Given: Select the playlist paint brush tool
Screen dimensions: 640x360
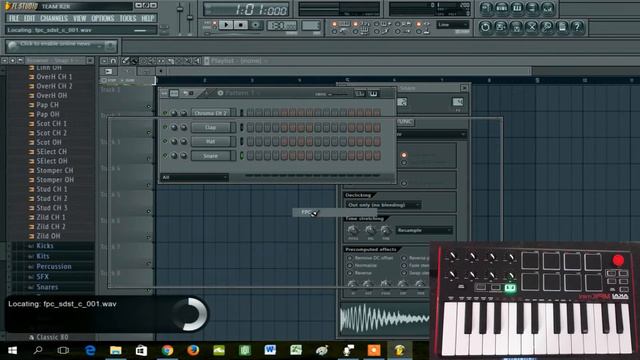Looking at the screenshot, I should (x=133, y=61).
